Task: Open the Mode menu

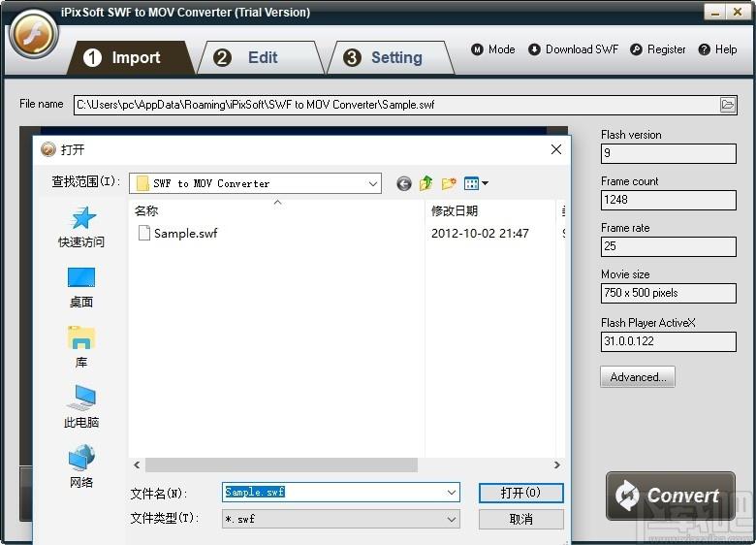Action: tap(493, 49)
